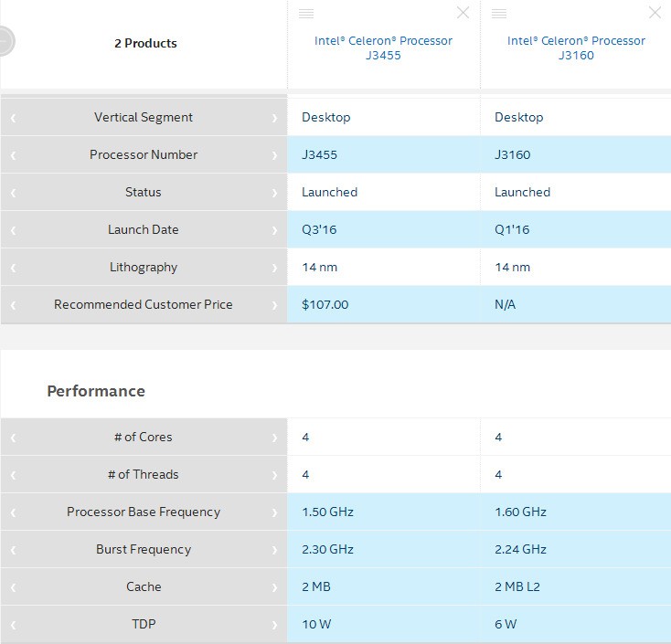Click the 1.60 GHz base frequency cell
This screenshot has width=671, height=644.
576,512
